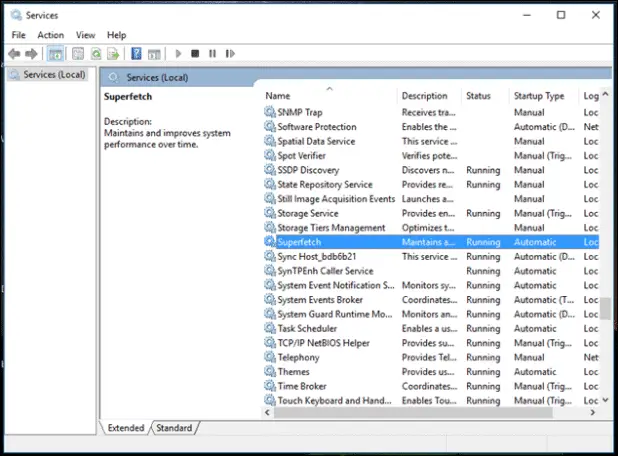The height and width of the screenshot is (456, 618).
Task: Click gear icon of Software Protection row
Action: [x=270, y=127]
